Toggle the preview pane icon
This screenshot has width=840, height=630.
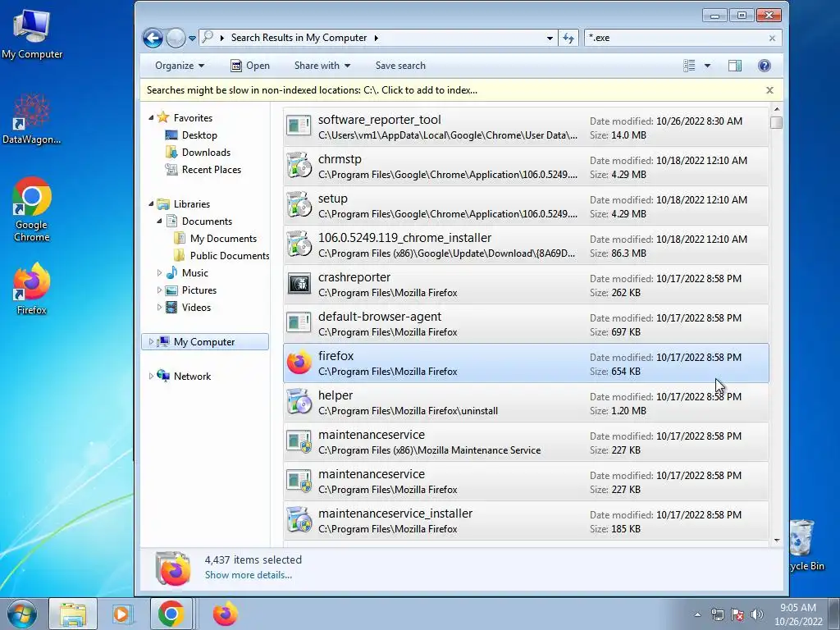(735, 66)
